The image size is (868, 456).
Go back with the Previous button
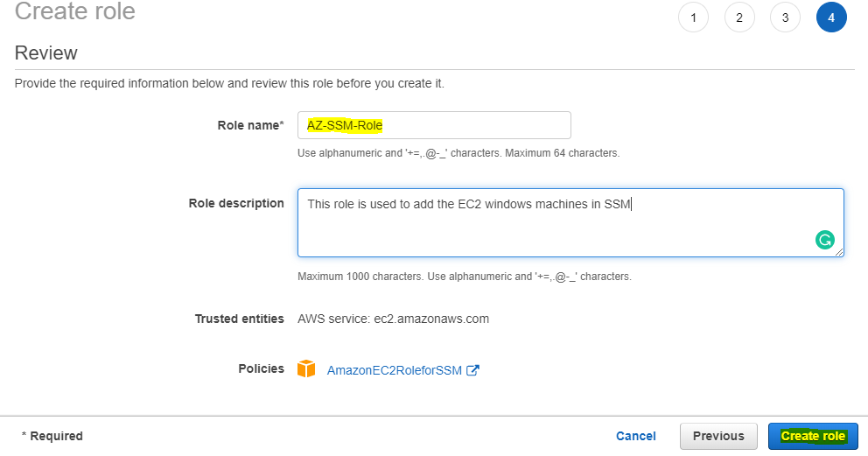pos(718,436)
